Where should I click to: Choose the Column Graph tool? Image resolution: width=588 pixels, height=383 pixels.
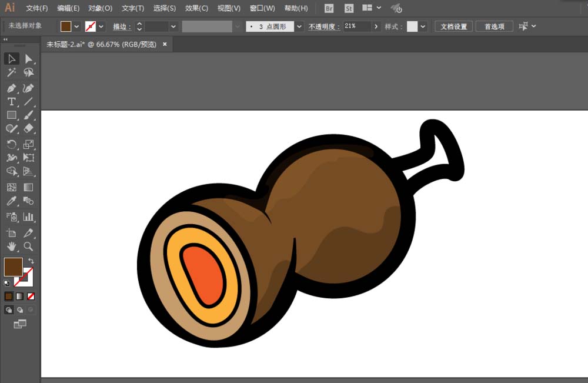(28, 217)
